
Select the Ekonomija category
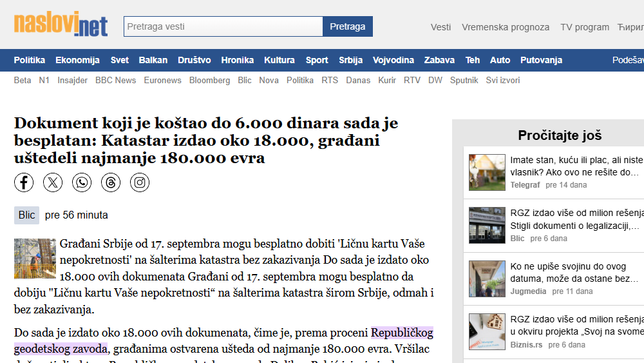(78, 60)
